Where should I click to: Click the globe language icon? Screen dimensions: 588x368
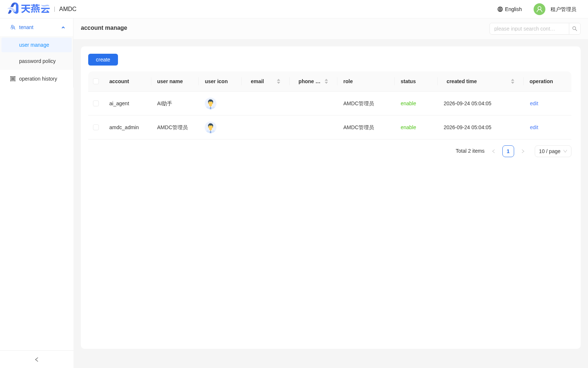tap(500, 9)
